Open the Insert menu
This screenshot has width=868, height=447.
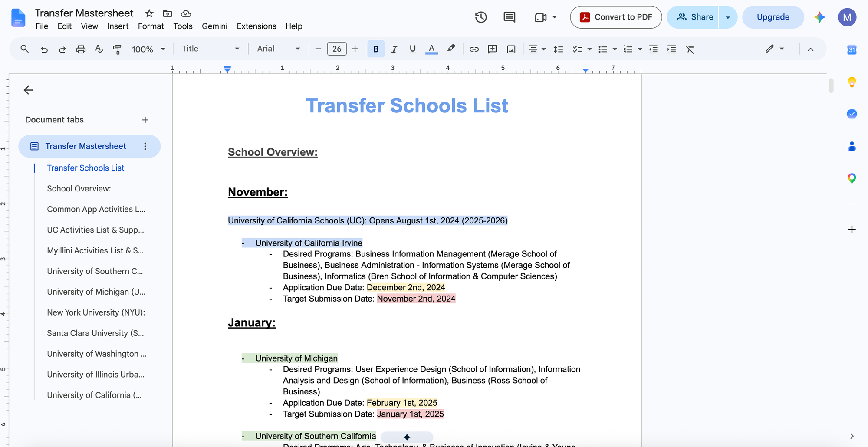pos(118,26)
